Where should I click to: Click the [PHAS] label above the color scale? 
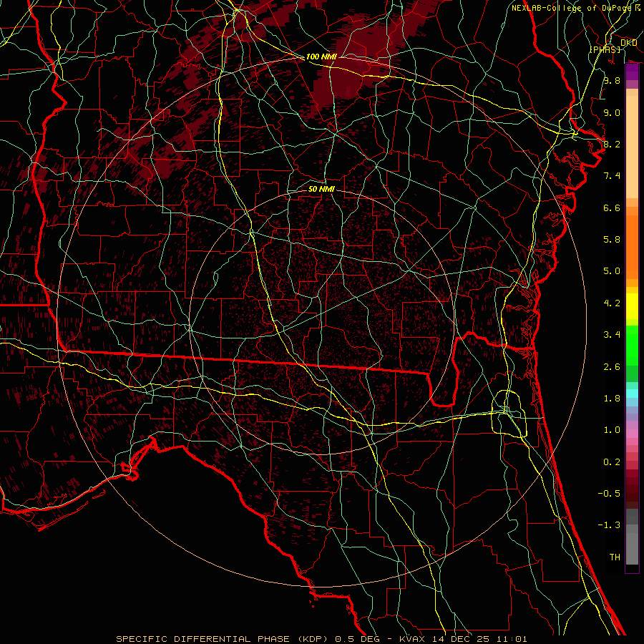point(605,49)
